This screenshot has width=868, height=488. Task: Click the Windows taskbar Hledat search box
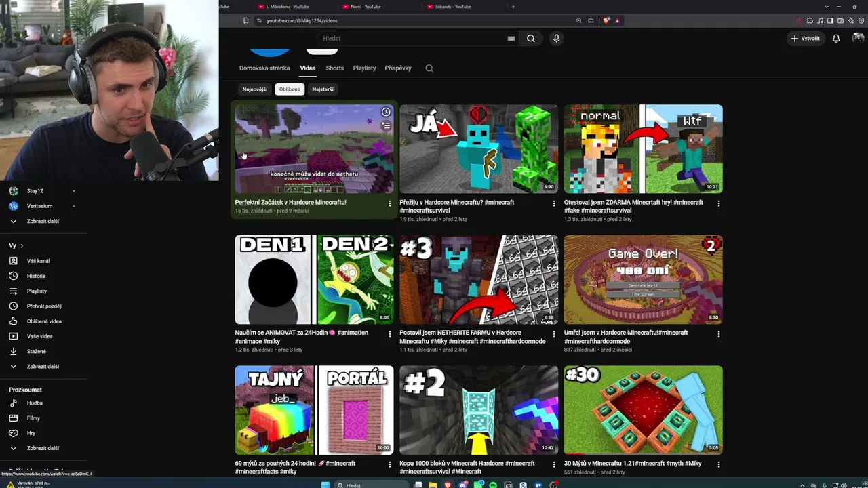click(372, 485)
